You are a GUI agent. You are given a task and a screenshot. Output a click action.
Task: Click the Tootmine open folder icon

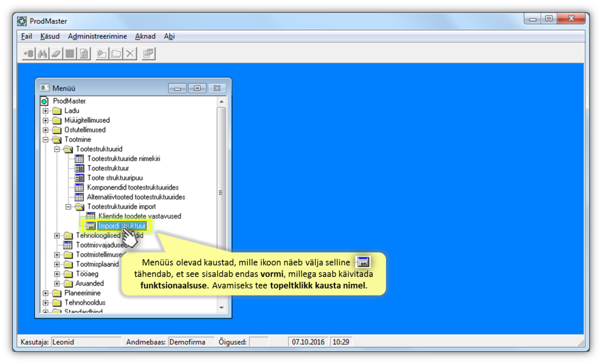tap(57, 139)
